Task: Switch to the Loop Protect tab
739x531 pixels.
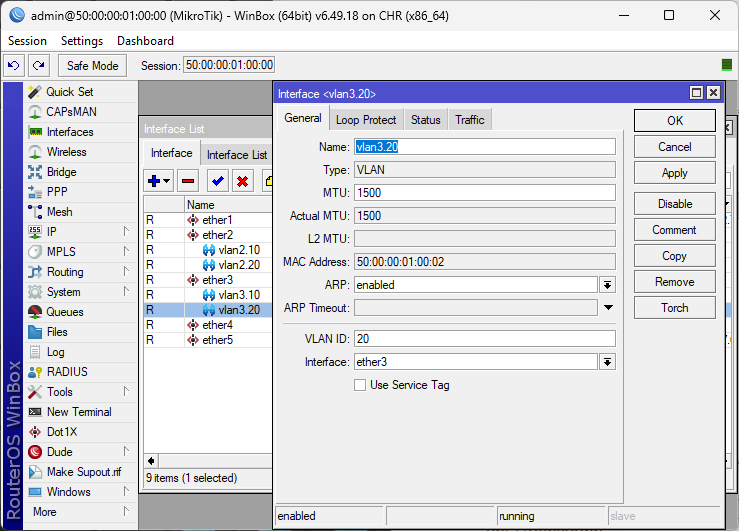Action: click(366, 120)
